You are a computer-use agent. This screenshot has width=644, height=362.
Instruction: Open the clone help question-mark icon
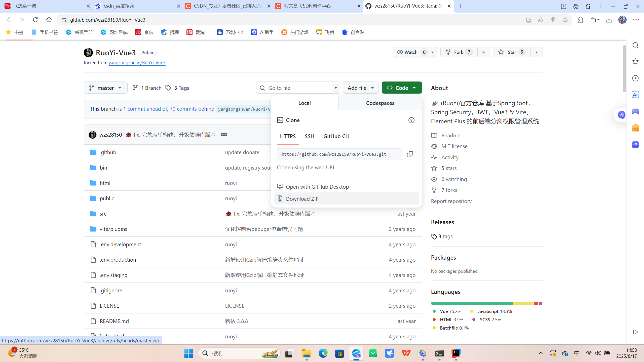411,120
